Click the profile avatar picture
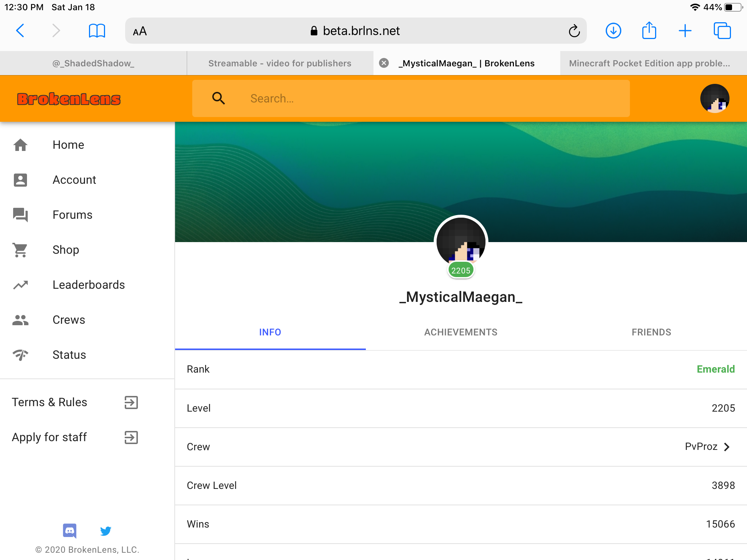 point(461,241)
